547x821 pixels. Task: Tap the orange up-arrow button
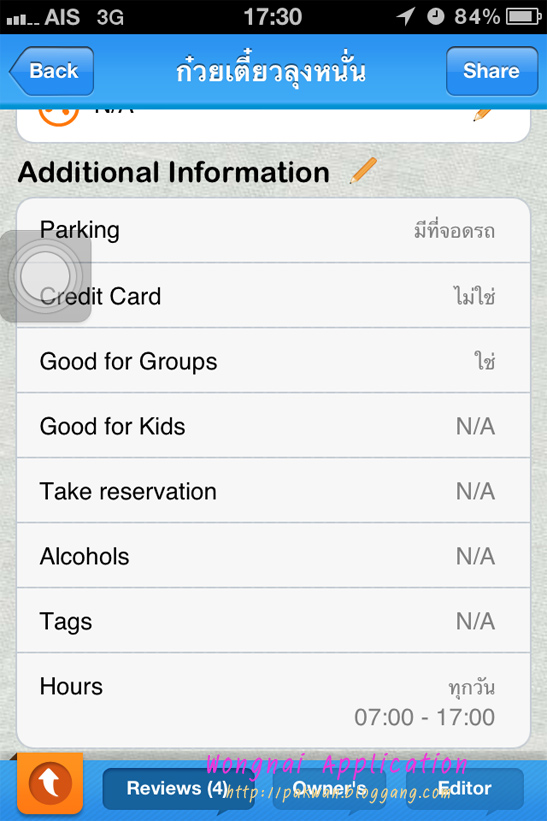click(x=50, y=783)
